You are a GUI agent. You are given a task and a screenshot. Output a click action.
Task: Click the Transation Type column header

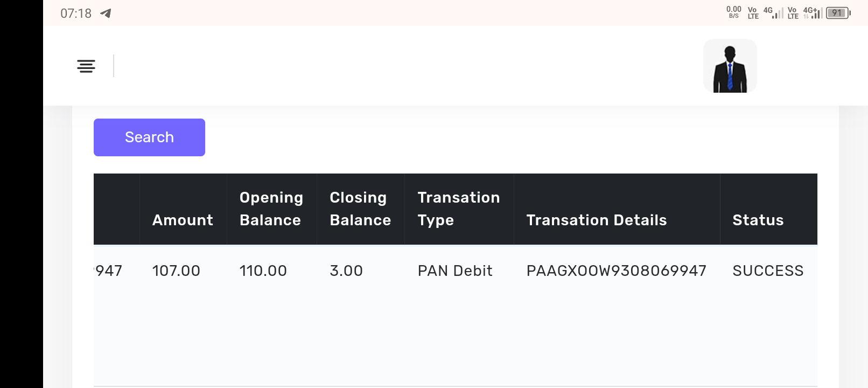459,209
